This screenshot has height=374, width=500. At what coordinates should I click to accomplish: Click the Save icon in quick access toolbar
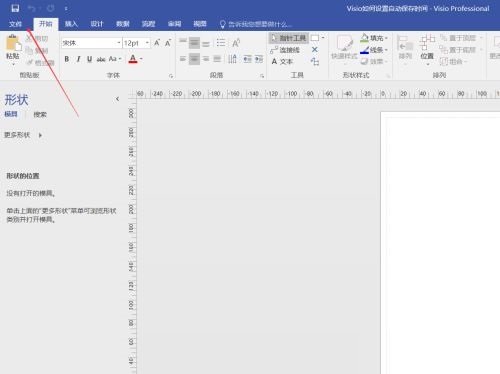(15, 8)
